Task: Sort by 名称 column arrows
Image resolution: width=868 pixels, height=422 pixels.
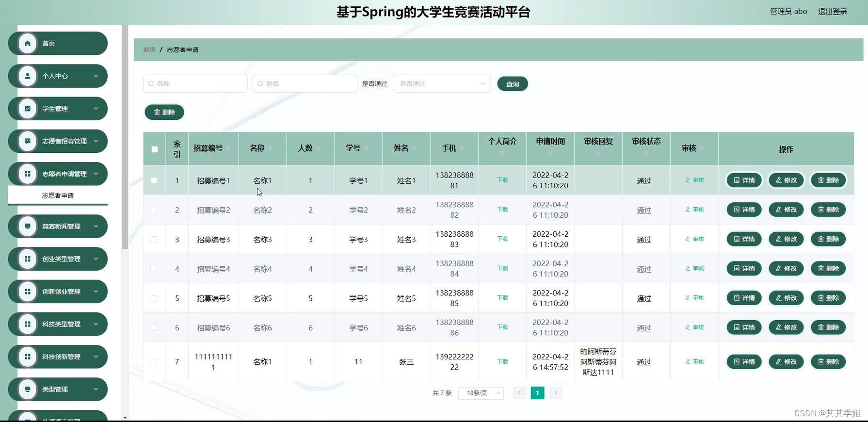Action: pyautogui.click(x=270, y=148)
